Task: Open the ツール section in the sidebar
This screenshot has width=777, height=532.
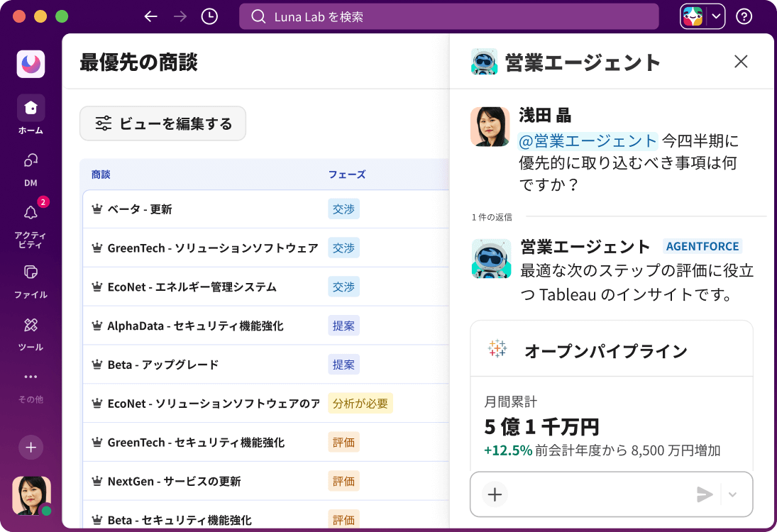Action: click(x=31, y=330)
